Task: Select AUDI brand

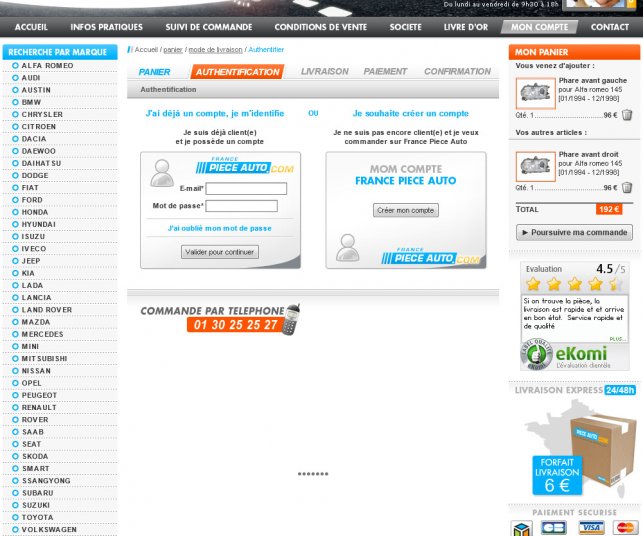Action: point(31,78)
